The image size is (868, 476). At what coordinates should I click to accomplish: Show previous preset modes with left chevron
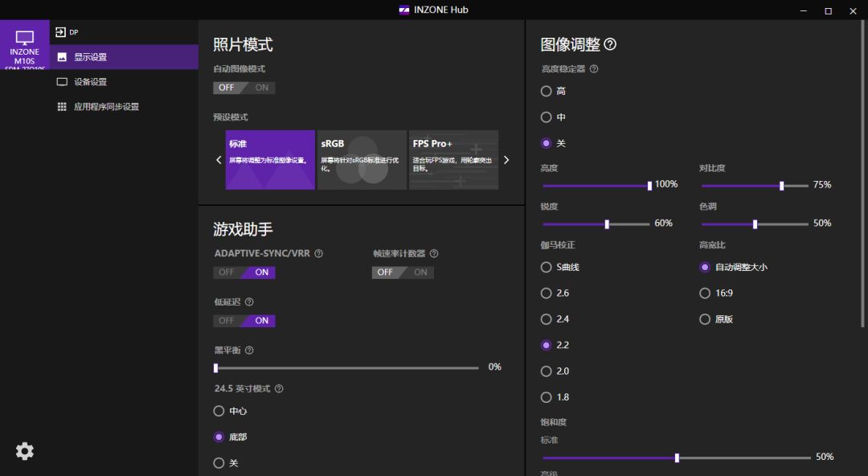(x=219, y=160)
